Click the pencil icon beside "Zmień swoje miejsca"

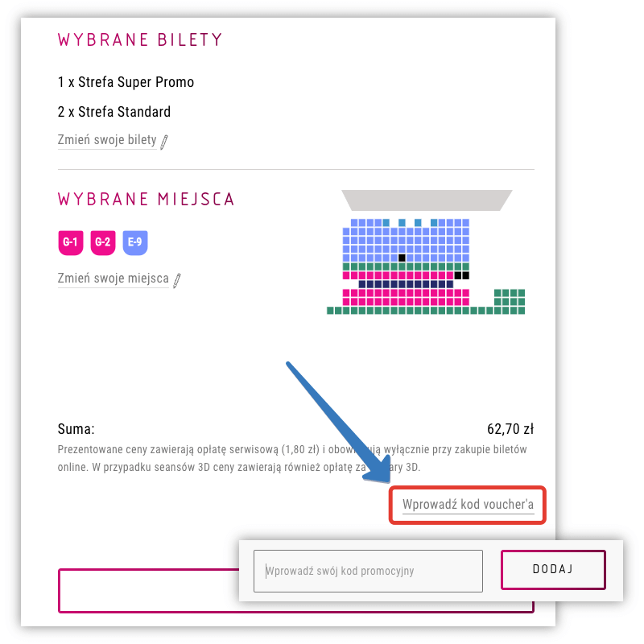(176, 279)
